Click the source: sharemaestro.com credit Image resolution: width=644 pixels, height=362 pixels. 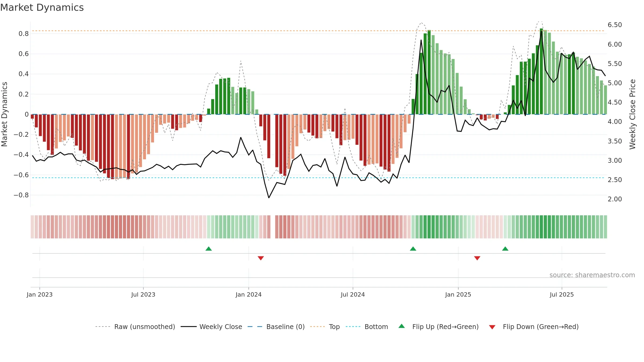pyautogui.click(x=592, y=275)
